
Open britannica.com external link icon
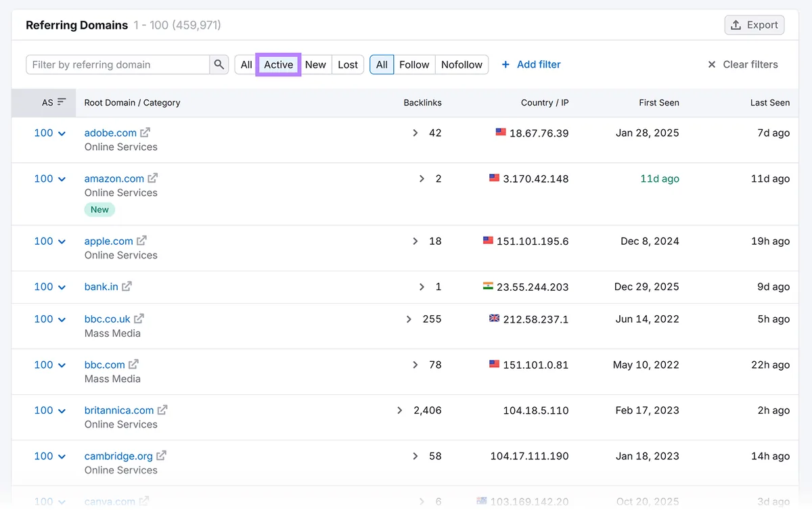[162, 410]
